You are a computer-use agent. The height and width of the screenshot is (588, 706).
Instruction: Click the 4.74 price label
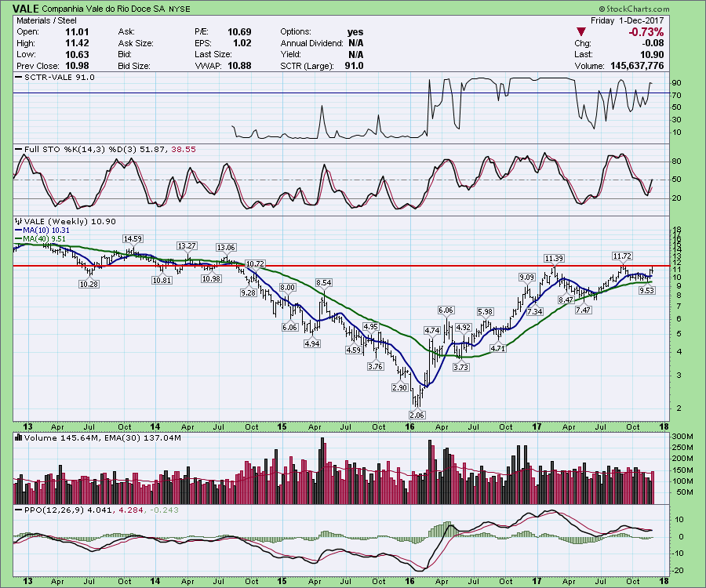(x=431, y=330)
